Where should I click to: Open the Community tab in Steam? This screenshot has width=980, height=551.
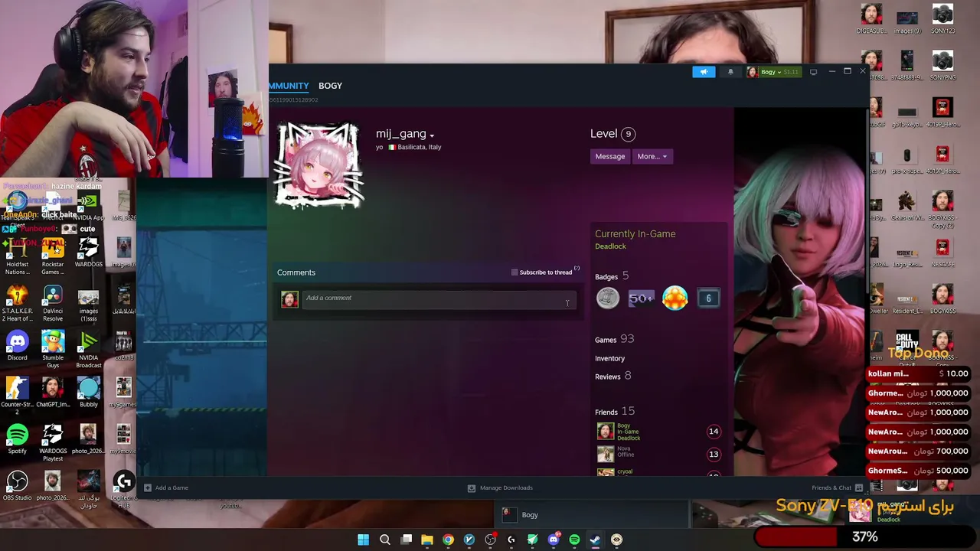point(289,86)
